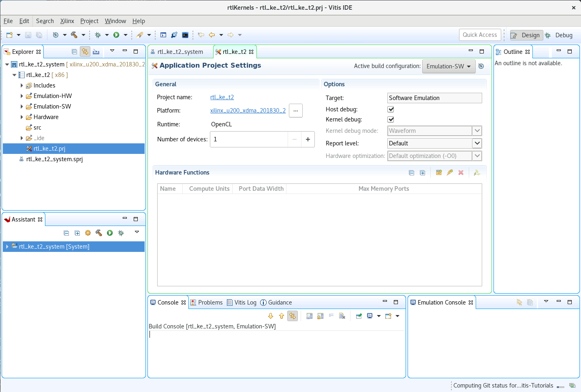Screen dimensions: 581x392
Task: Click the red X remove hardware function icon
Action: click(x=461, y=173)
